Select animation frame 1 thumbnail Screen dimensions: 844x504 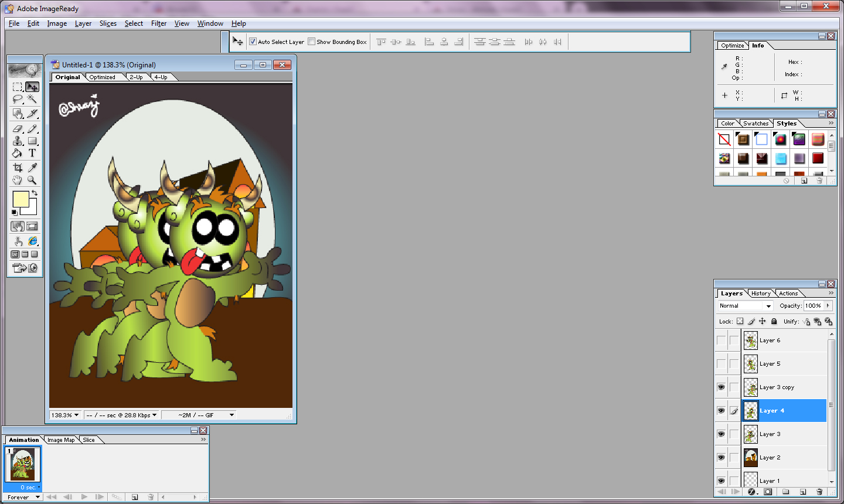click(x=23, y=465)
